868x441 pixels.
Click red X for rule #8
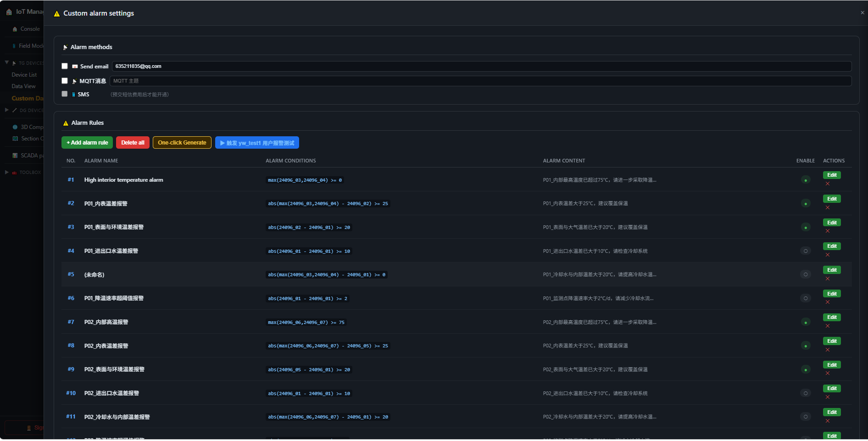[828, 350]
